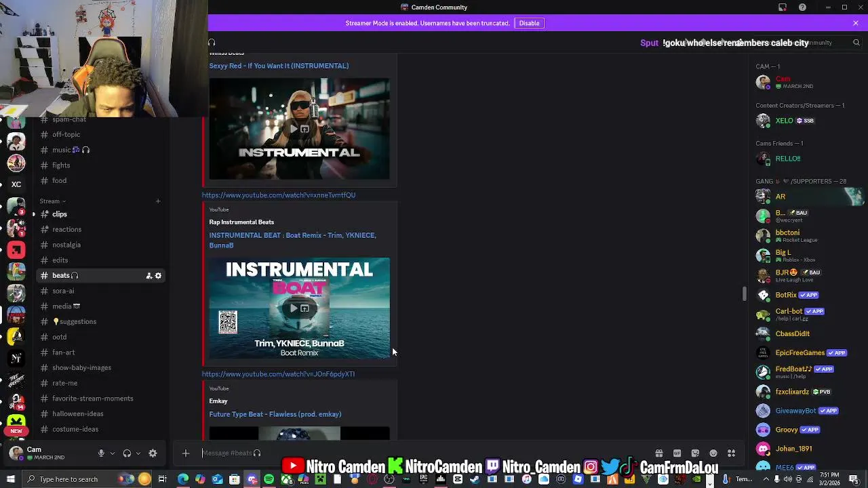Open INSTRUMENTAL BEAT Boat Remix title link
Image resolution: width=868 pixels, height=488 pixels.
click(x=292, y=240)
